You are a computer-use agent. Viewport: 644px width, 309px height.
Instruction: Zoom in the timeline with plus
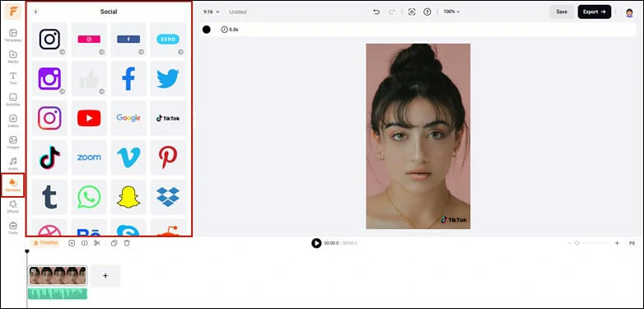617,243
